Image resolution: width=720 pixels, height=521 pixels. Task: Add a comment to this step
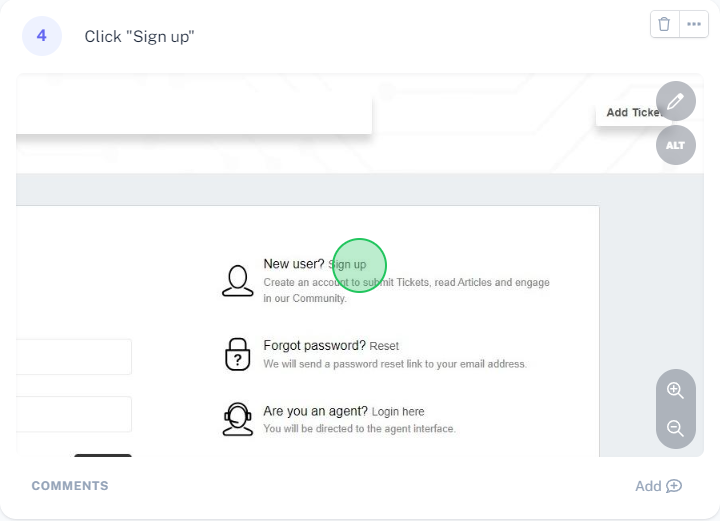658,486
